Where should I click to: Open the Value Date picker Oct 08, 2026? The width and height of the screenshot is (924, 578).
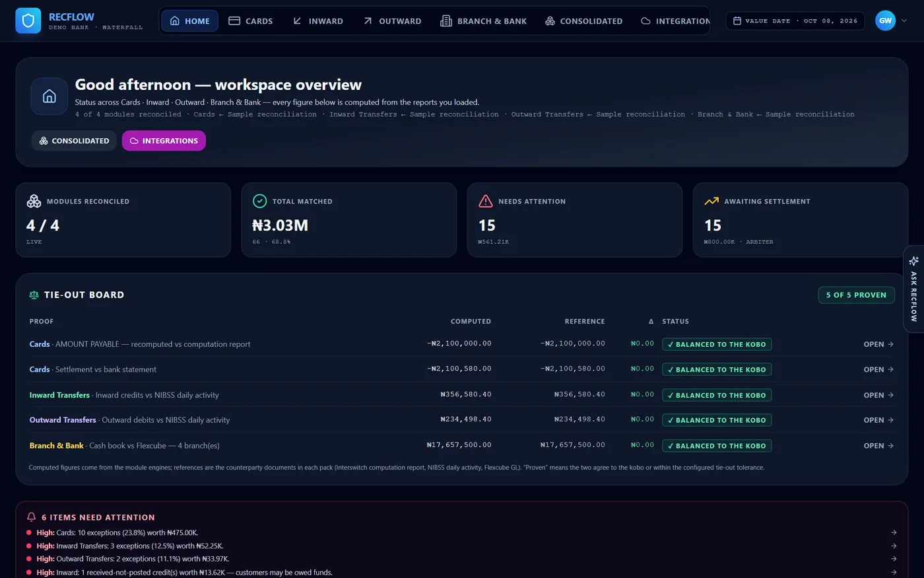[x=795, y=21]
